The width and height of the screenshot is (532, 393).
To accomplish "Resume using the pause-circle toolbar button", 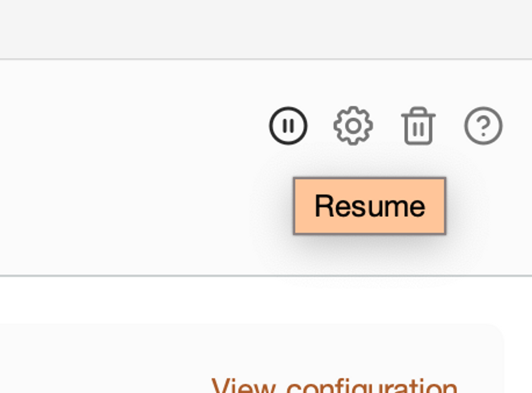I will point(288,126).
